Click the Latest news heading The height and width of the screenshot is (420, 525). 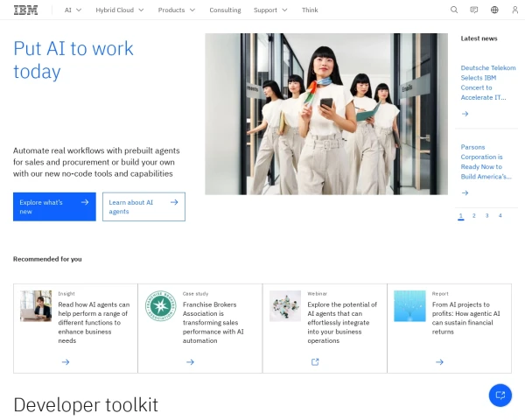click(479, 38)
